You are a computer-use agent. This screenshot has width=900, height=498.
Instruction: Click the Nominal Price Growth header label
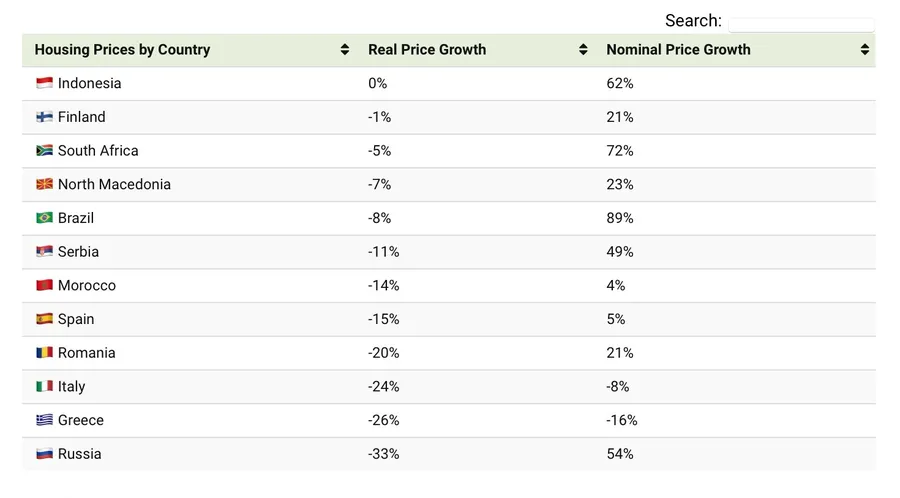tap(678, 50)
